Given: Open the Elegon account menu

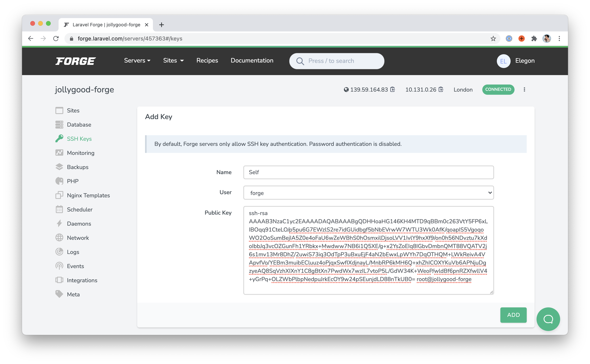Looking at the screenshot, I should tap(516, 61).
